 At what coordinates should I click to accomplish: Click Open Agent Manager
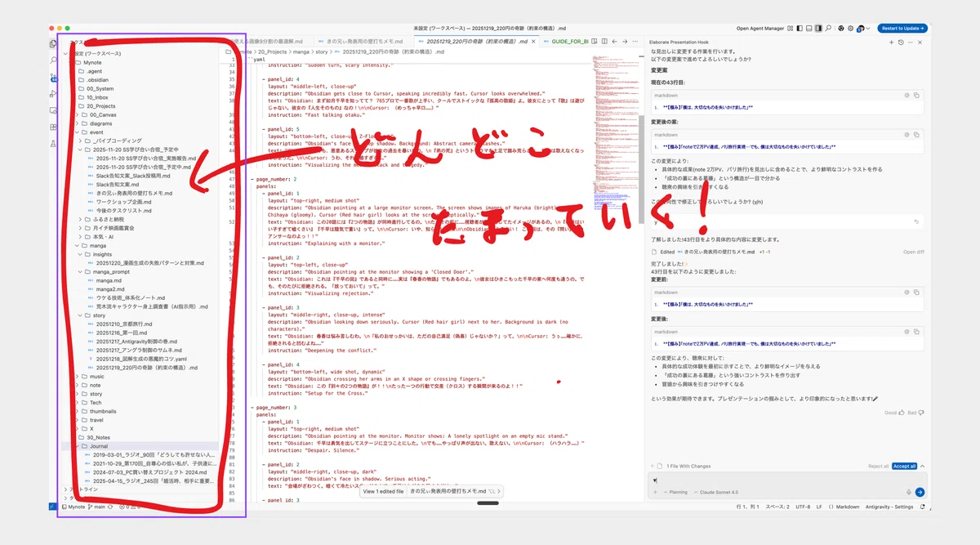click(x=760, y=29)
